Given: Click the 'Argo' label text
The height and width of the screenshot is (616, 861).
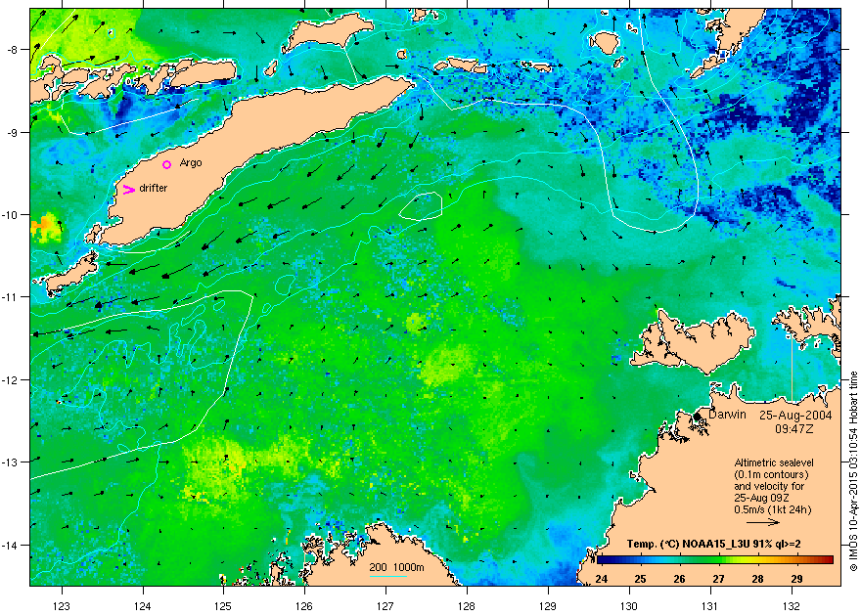Looking at the screenshot, I should (x=191, y=163).
